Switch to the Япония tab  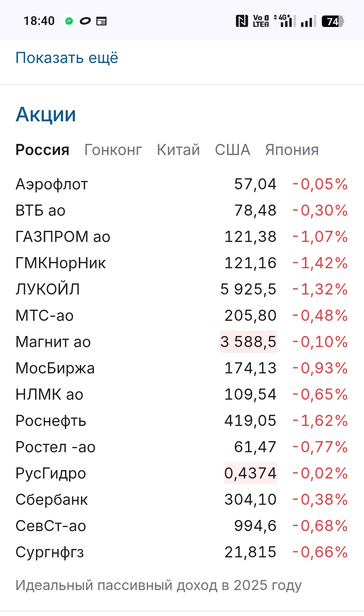[292, 150]
